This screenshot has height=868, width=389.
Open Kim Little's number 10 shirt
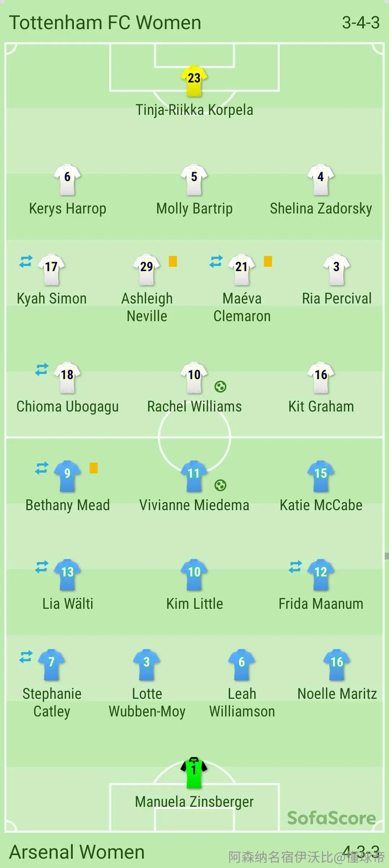(194, 575)
